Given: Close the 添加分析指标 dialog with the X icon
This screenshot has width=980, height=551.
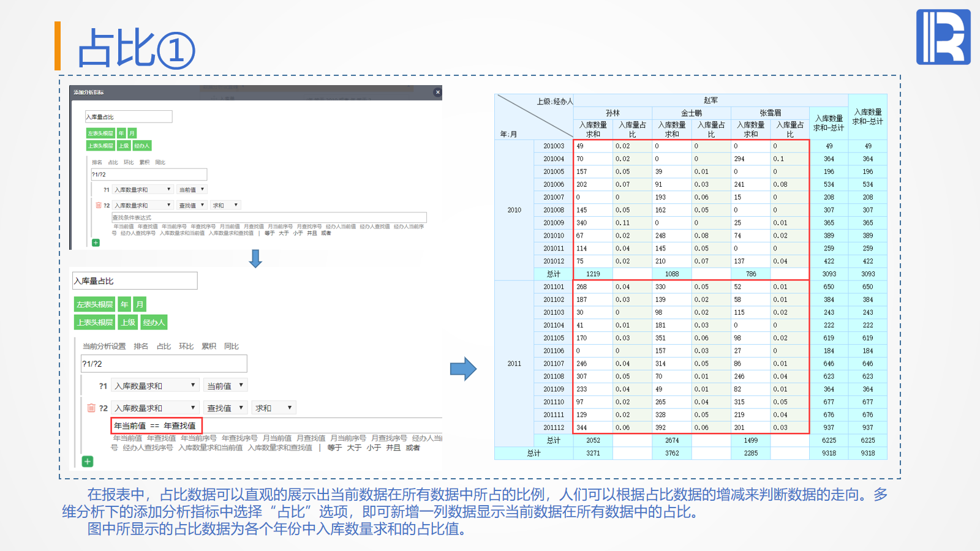Looking at the screenshot, I should tap(437, 92).
